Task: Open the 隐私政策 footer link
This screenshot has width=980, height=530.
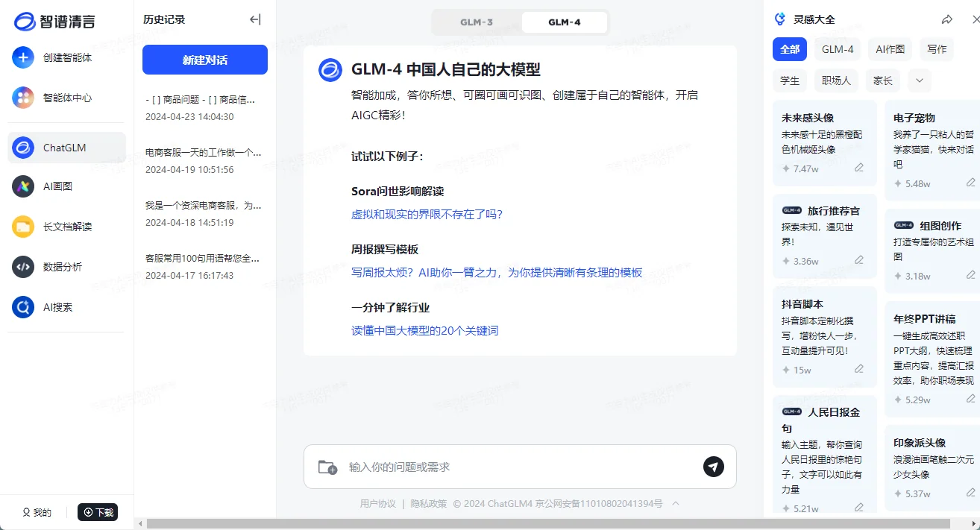Action: pyautogui.click(x=429, y=504)
